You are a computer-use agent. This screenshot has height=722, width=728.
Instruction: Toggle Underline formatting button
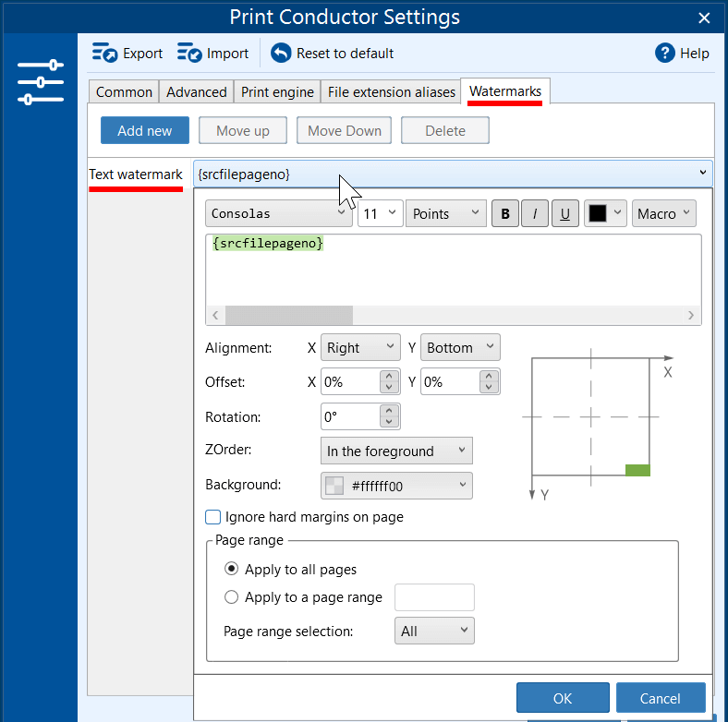click(x=565, y=213)
